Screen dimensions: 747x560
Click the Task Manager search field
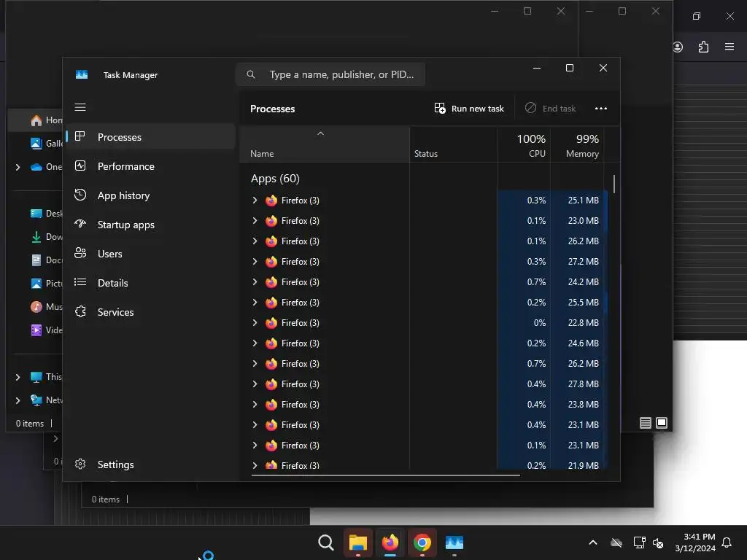click(330, 75)
